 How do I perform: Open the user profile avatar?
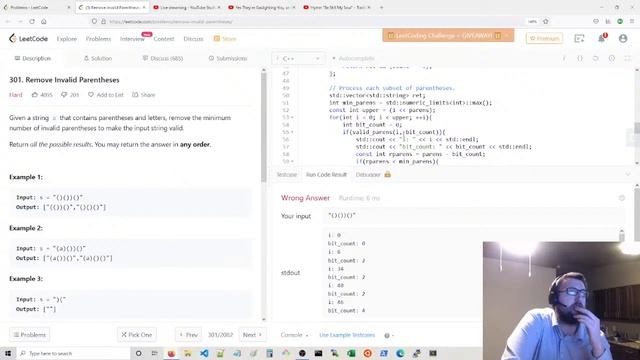623,38
